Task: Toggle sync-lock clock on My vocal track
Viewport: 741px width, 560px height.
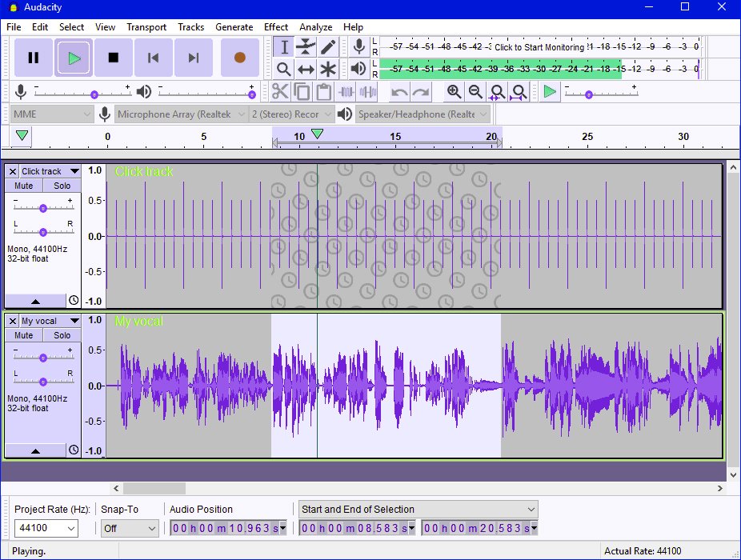Action: [74, 450]
